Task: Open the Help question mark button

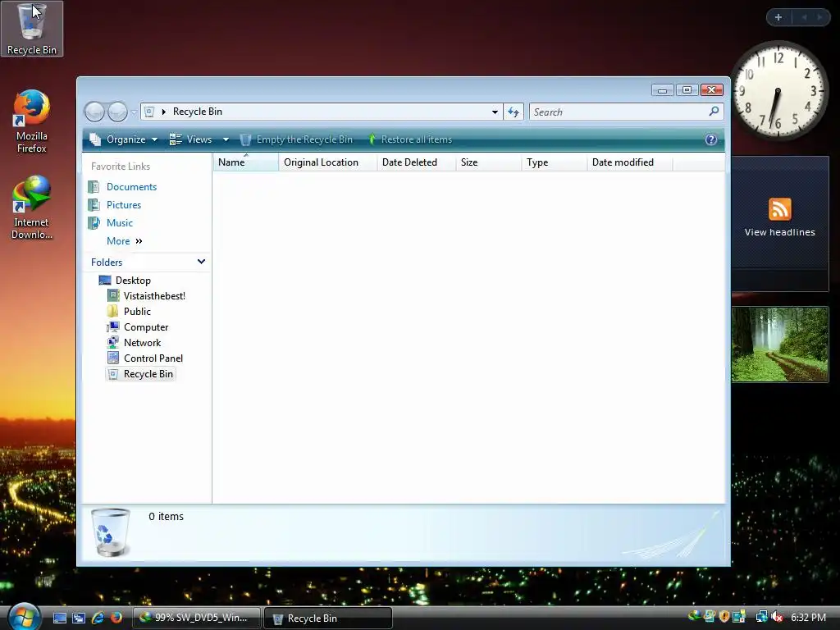Action: point(711,139)
